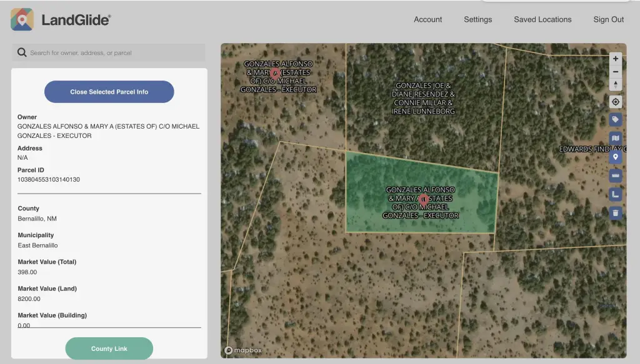640x364 pixels.
Task: Toggle the parcel labels tag icon
Action: (x=616, y=119)
